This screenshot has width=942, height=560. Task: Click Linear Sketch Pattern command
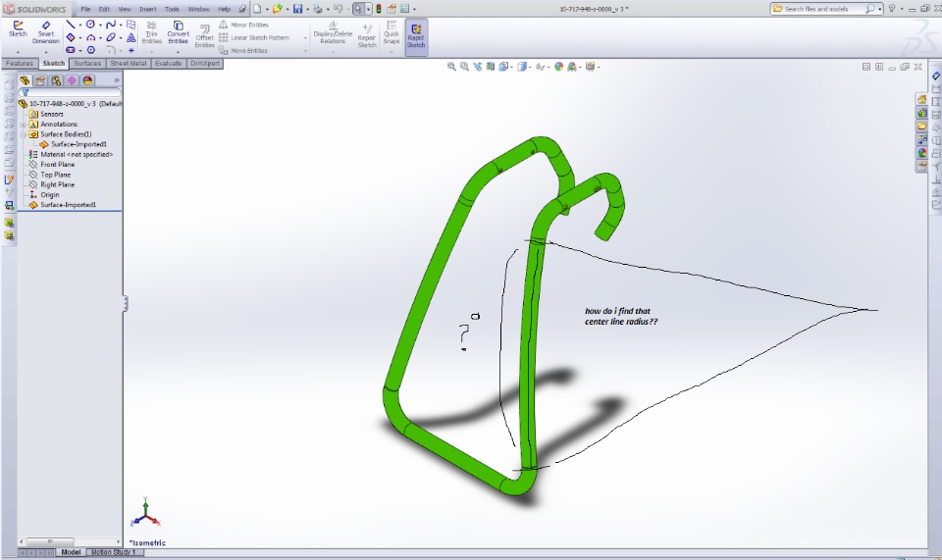(x=254, y=37)
